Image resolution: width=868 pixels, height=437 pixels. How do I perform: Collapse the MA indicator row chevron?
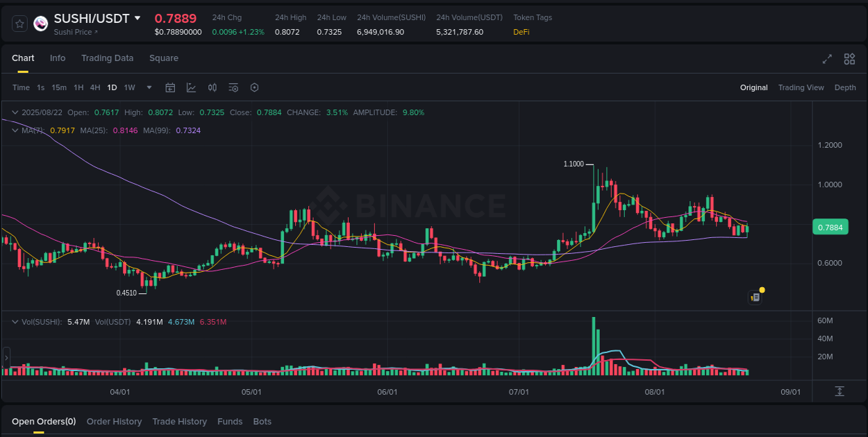click(x=15, y=130)
